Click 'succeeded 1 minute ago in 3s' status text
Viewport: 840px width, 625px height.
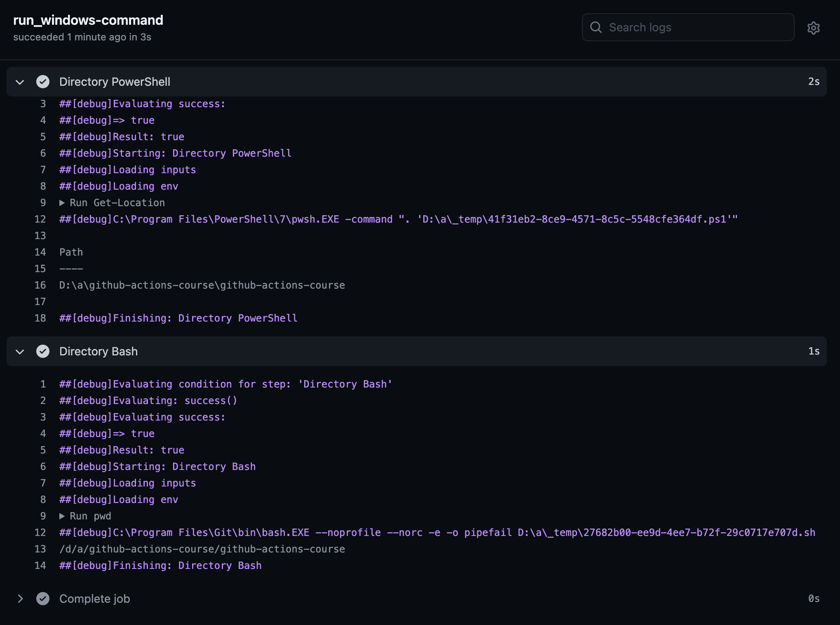click(82, 37)
